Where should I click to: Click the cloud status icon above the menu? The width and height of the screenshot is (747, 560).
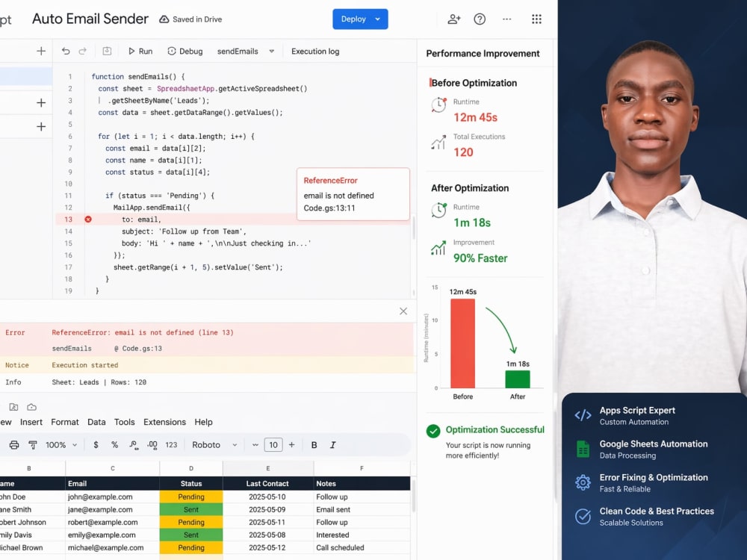pos(32,407)
